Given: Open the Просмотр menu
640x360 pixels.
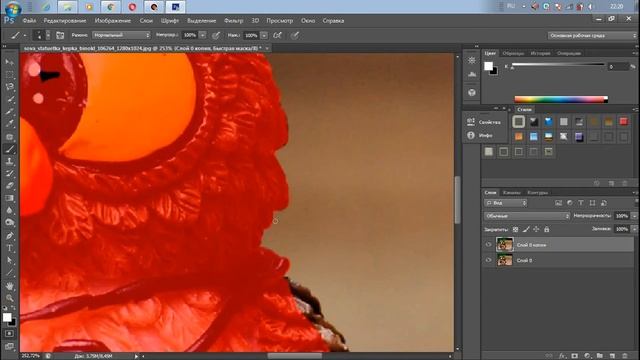Looking at the screenshot, I should point(280,20).
